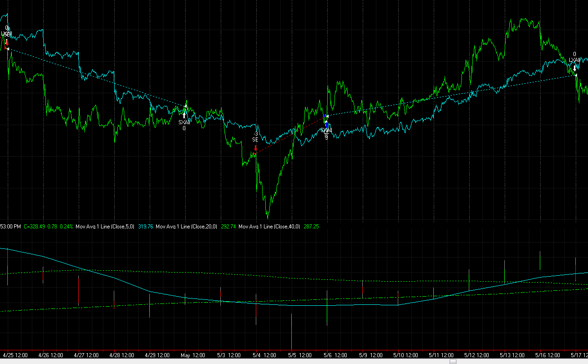Select the LXAll trade label at right
This screenshot has width=588, height=364.
[x=574, y=60]
